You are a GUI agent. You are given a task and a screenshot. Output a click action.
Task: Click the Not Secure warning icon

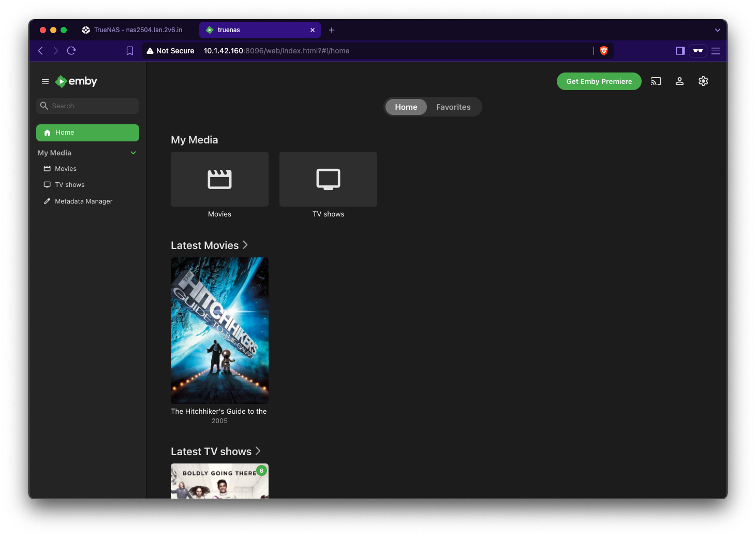150,51
